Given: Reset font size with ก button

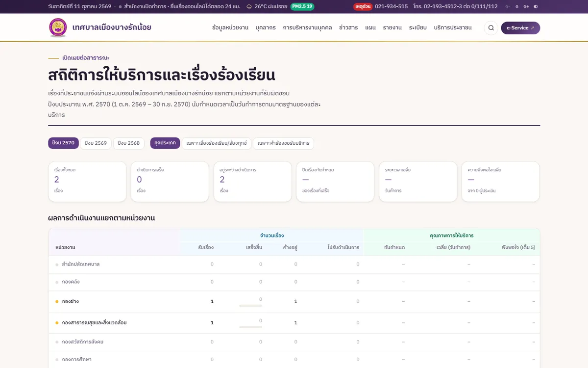Looking at the screenshot, I should tap(517, 6).
